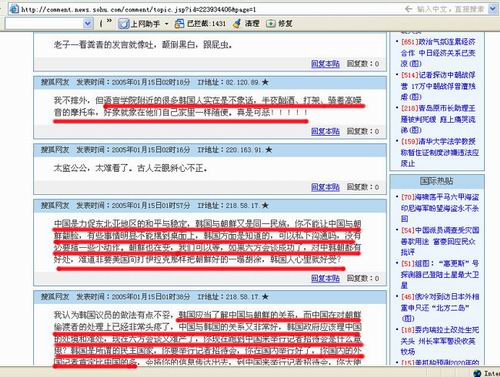Open the [51] 组图 "惠更斯"号 link

[x=440, y=274]
